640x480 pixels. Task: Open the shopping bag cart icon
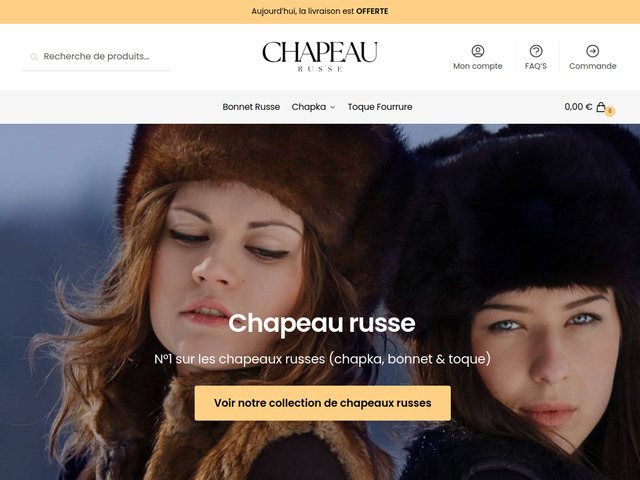coord(601,107)
